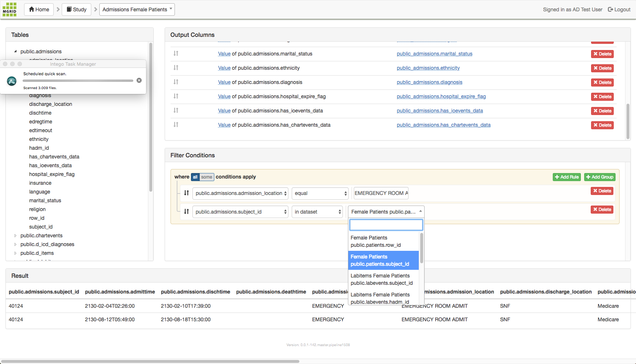The image size is (636, 364).
Task: Expand the public.d_items tree node
Action: 15,253
